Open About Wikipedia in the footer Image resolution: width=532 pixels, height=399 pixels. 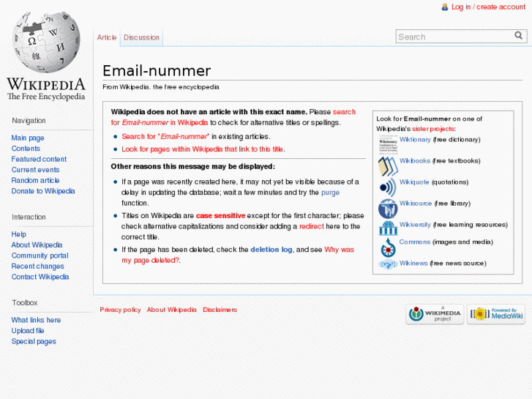(171, 310)
